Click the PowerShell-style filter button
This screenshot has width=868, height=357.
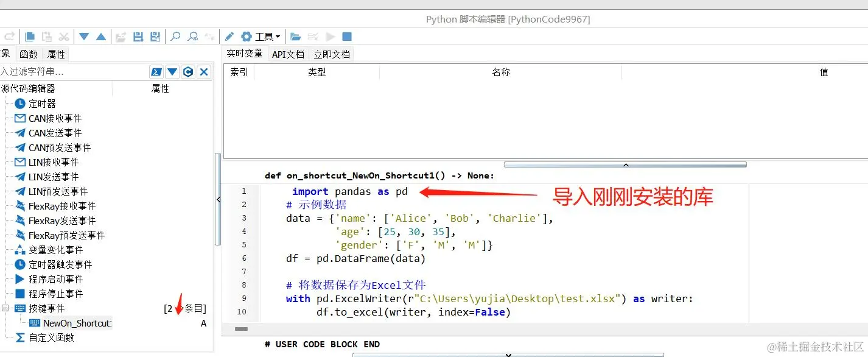(x=156, y=72)
